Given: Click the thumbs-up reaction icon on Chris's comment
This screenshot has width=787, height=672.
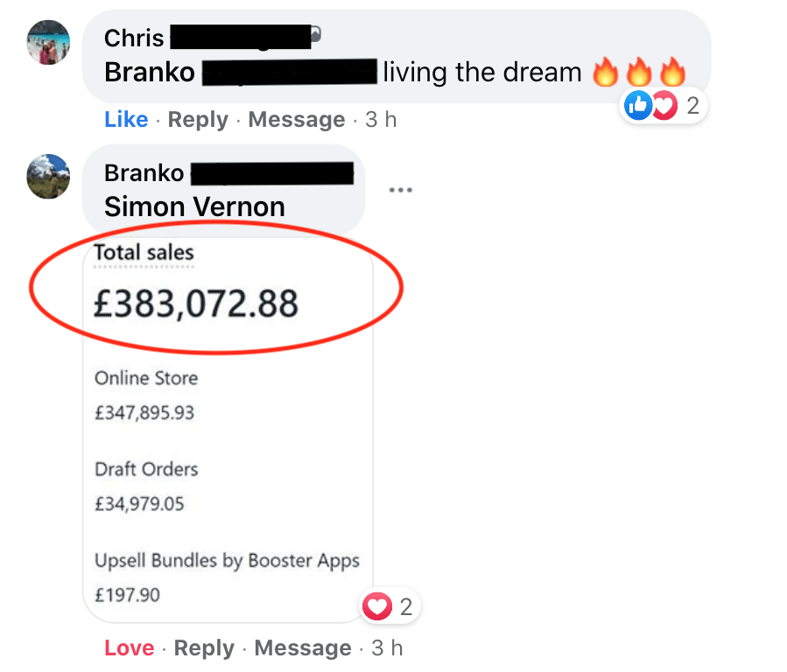Looking at the screenshot, I should click(638, 106).
